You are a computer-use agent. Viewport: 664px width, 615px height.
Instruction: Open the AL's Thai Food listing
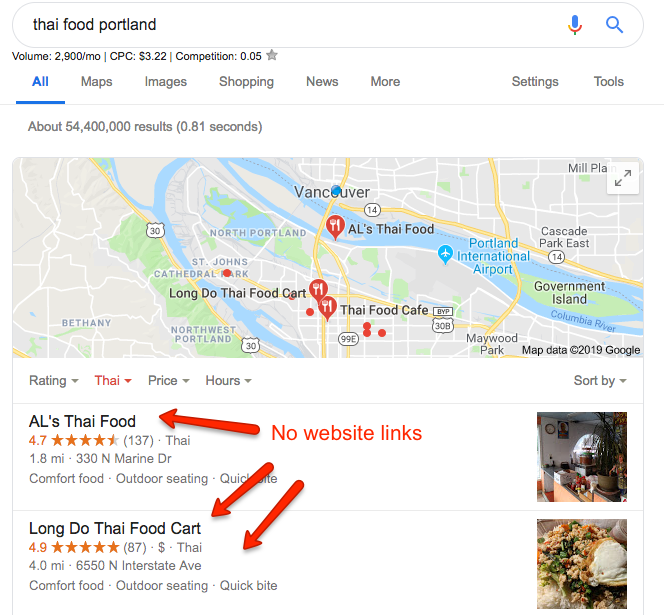click(x=82, y=421)
